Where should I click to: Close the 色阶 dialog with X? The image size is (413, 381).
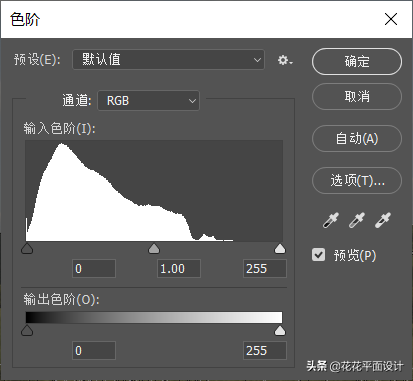391,19
